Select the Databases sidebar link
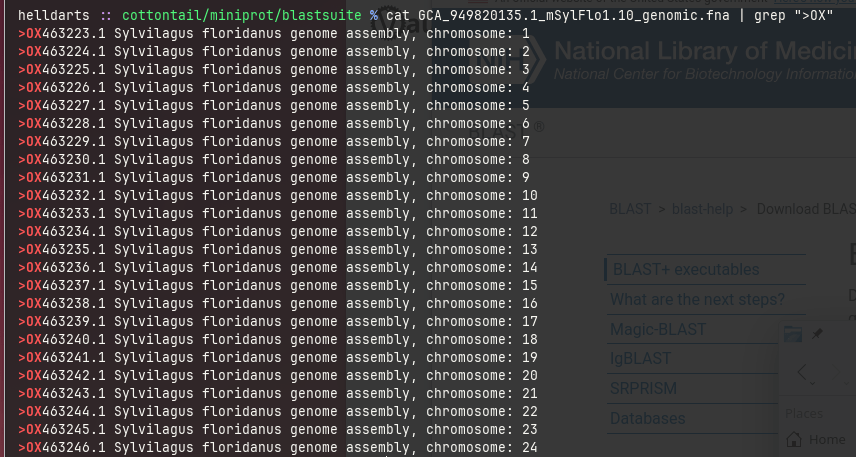 pos(647,418)
